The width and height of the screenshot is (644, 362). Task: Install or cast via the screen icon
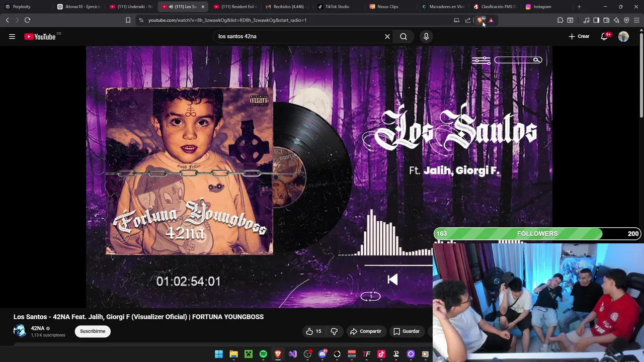coord(456,20)
